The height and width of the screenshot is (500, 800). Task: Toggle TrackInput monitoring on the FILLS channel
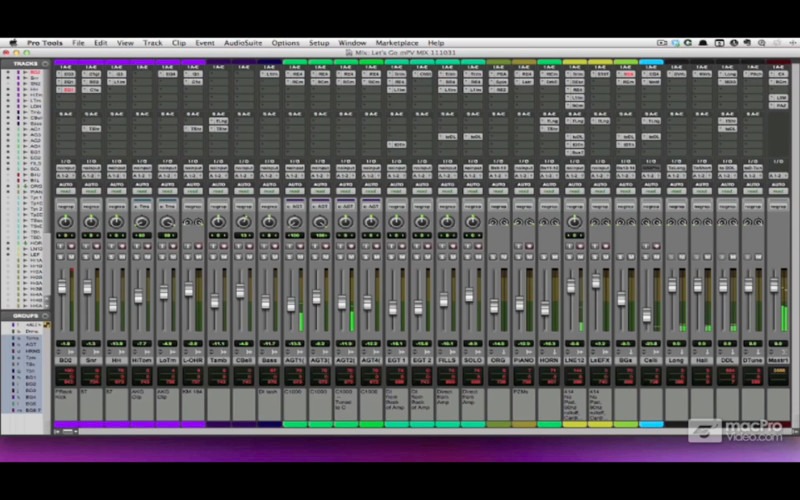(442, 246)
